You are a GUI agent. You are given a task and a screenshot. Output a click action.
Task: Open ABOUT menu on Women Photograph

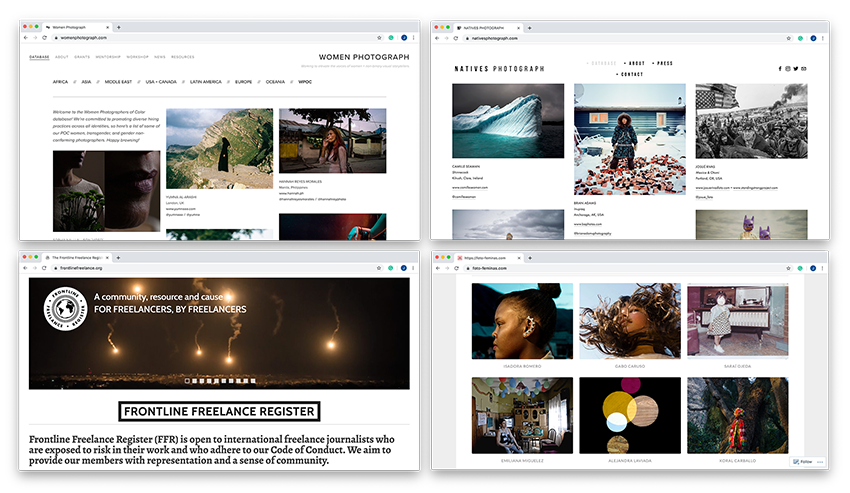point(62,57)
